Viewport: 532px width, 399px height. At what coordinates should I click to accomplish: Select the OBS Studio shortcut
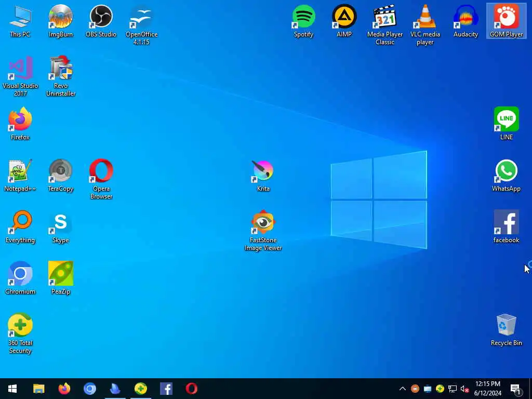click(101, 21)
